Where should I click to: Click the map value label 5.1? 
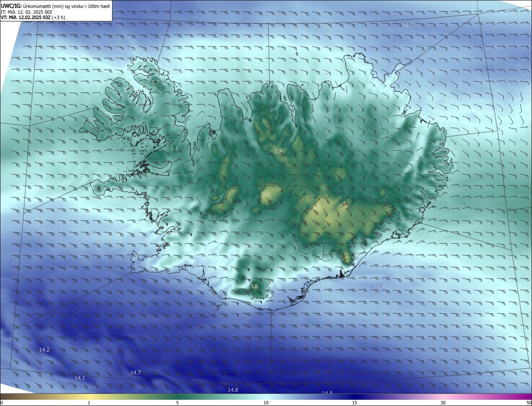[x=174, y=148]
